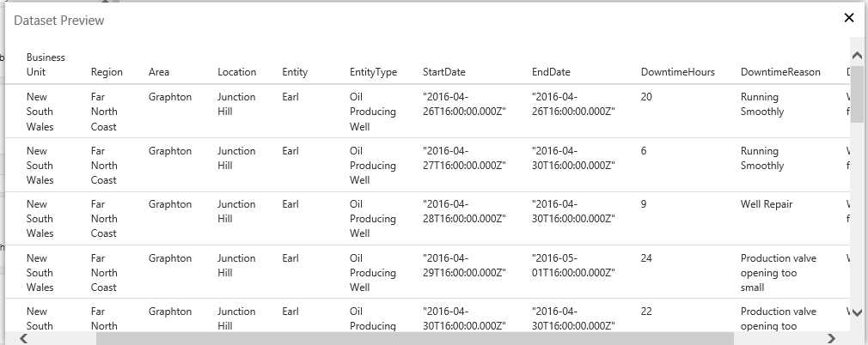
Task: Click the horizontal scrollbar left arrow
Action: tap(23, 338)
